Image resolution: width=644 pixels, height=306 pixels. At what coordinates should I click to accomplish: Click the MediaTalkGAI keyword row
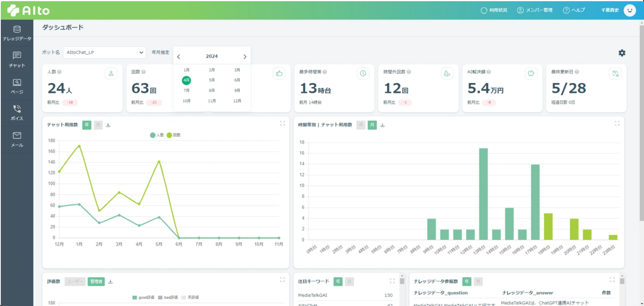345,295
